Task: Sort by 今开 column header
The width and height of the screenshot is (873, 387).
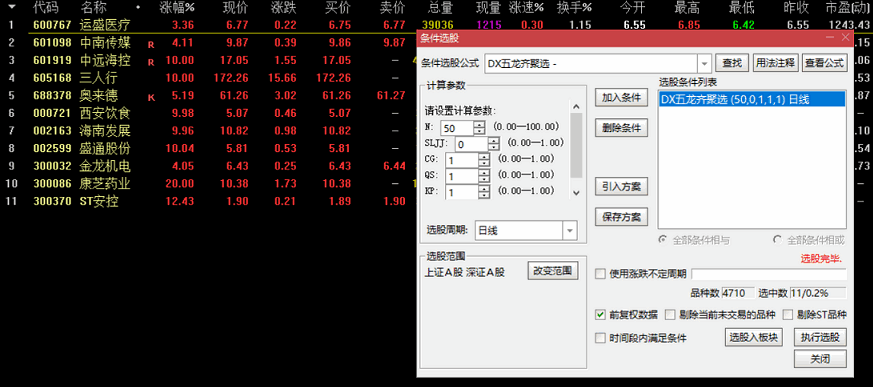Action: (633, 8)
